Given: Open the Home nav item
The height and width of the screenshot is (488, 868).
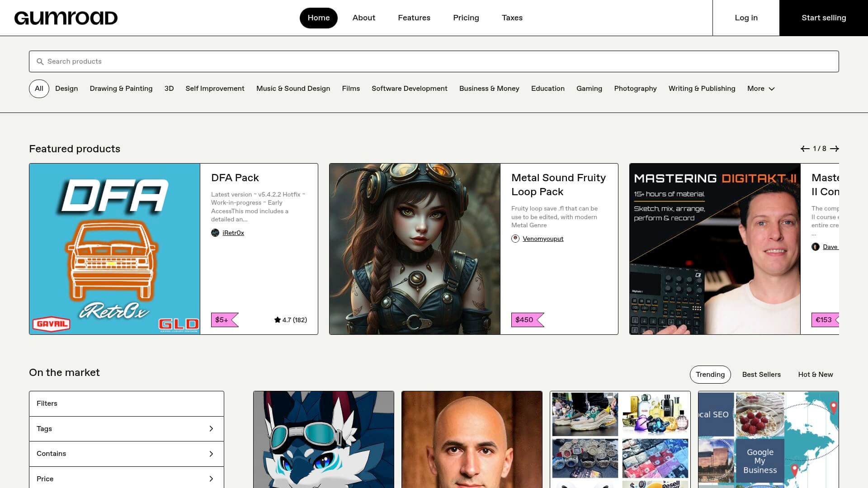Looking at the screenshot, I should pos(319,18).
